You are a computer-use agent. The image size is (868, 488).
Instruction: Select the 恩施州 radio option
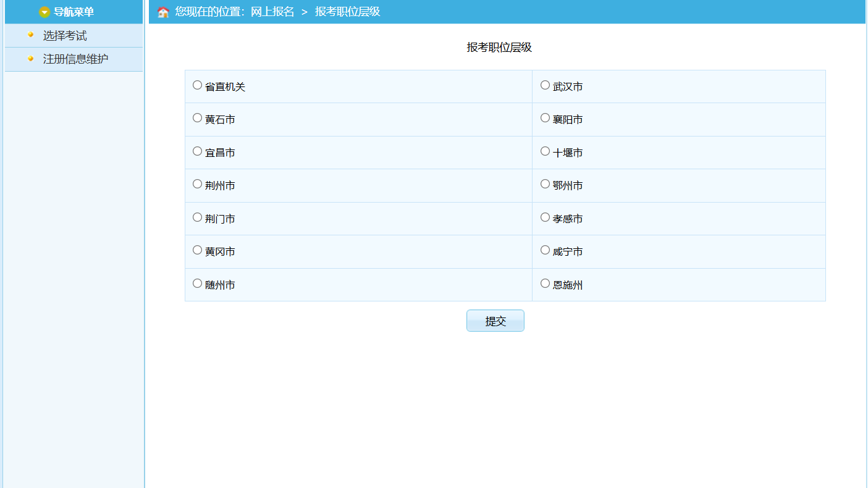[x=545, y=284]
